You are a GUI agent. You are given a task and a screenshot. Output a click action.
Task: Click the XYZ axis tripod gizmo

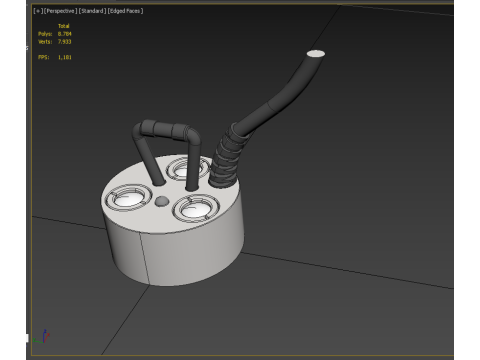(41, 336)
